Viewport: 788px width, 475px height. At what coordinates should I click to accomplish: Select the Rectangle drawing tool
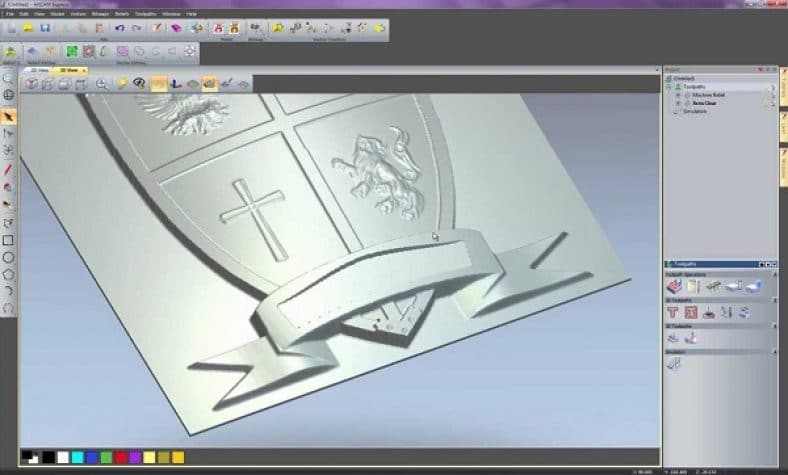(x=8, y=240)
